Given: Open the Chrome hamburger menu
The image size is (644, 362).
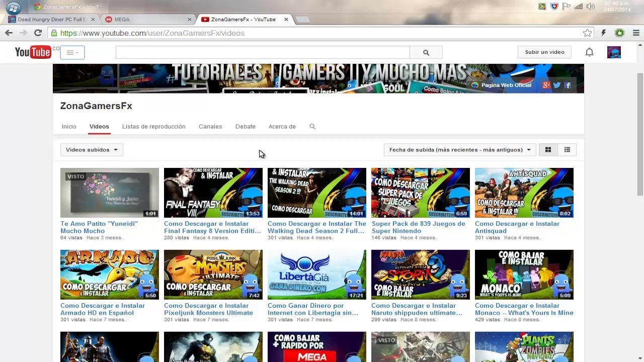Looking at the screenshot, I should coord(636,33).
